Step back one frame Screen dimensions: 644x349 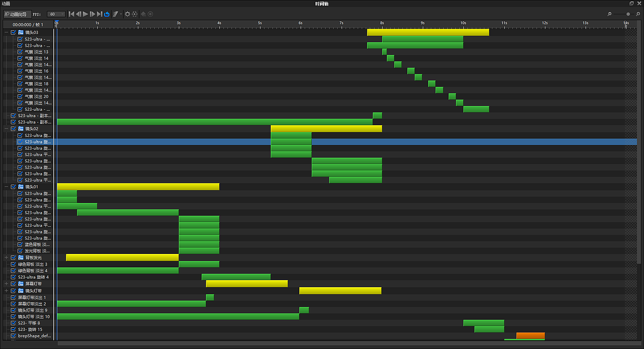click(78, 14)
